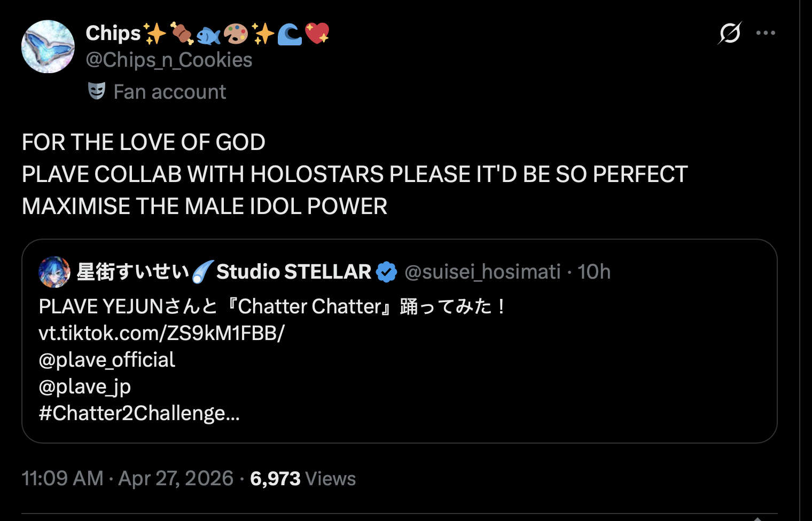
Task: Click the comet emoji in the Suisei name
Action: click(202, 272)
